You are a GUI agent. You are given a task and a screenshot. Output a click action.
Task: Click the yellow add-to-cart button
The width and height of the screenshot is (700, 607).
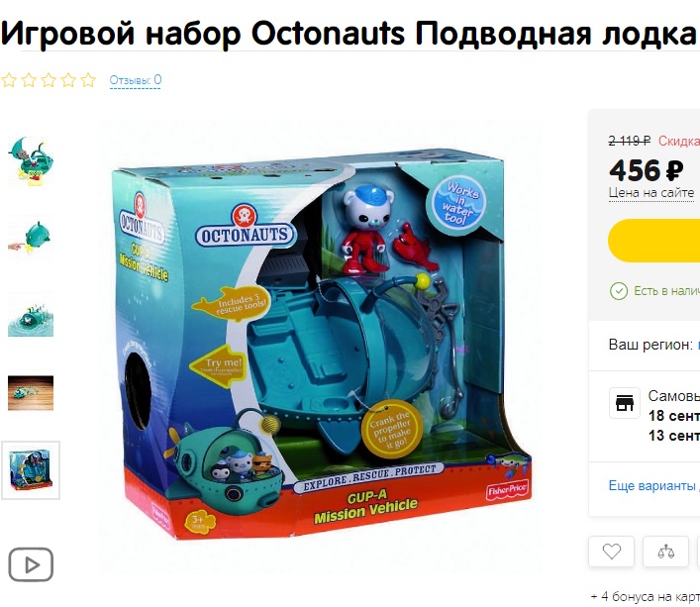[x=654, y=240]
